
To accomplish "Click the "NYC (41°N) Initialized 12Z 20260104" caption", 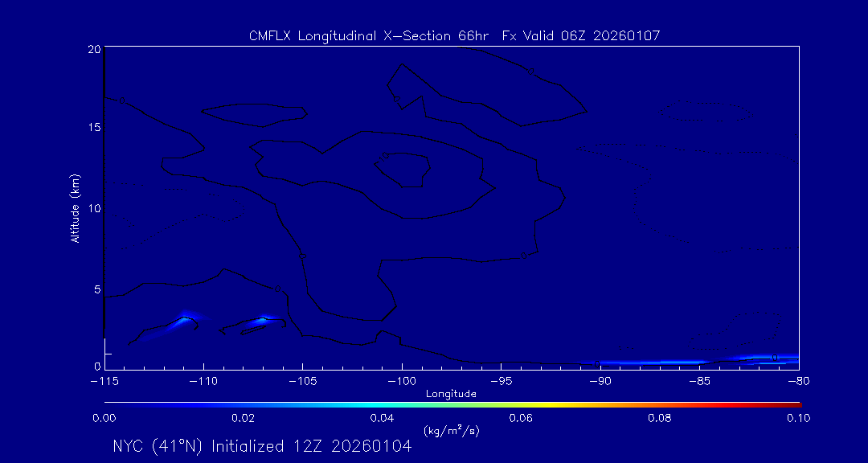I will [262, 446].
